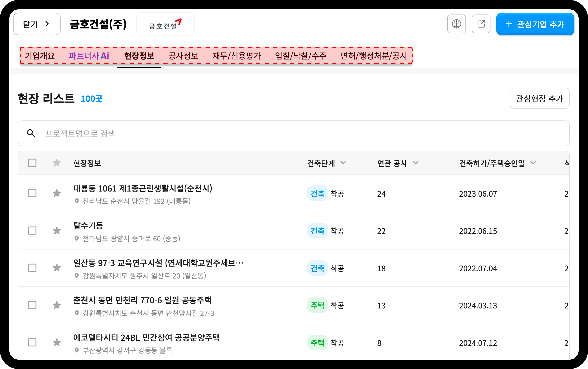588x369 pixels.
Task: Switch to the 공사정보 tab
Action: [183, 56]
